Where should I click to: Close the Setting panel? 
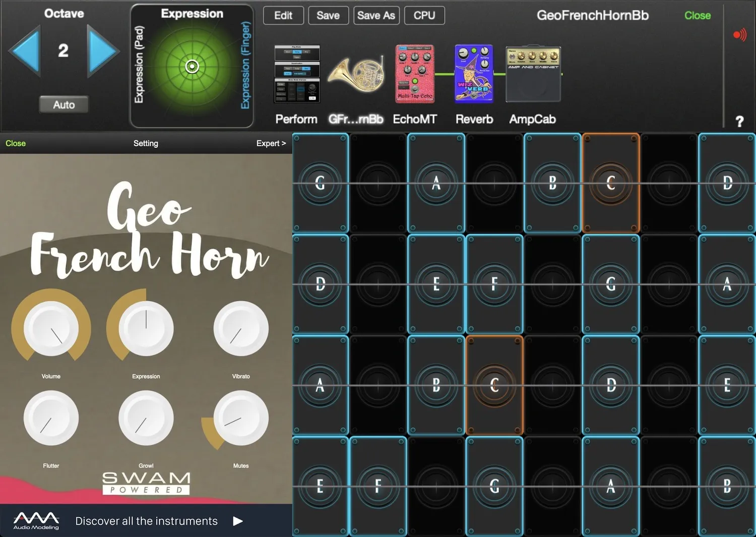point(16,143)
